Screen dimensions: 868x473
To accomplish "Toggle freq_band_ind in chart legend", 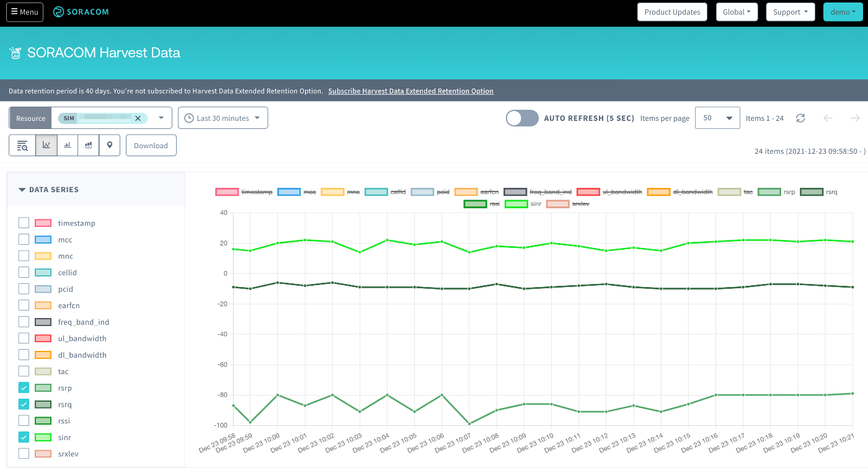I will [538, 192].
